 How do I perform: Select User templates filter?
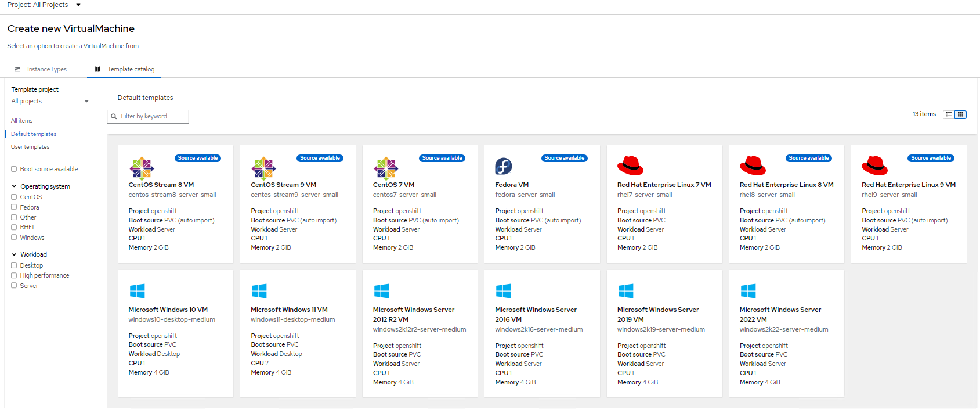click(30, 147)
